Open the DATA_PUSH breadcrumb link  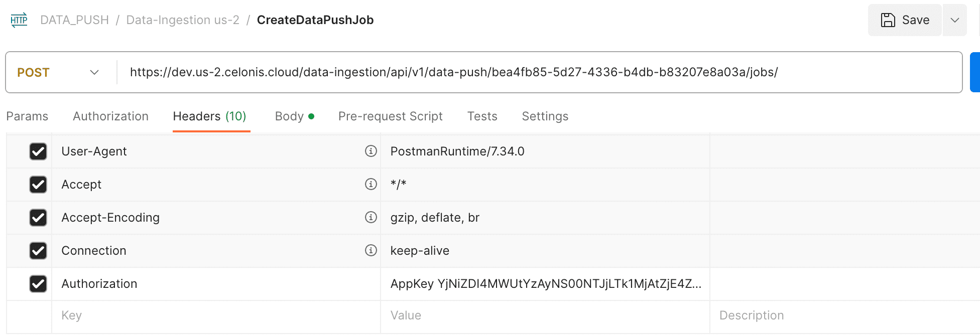point(74,20)
